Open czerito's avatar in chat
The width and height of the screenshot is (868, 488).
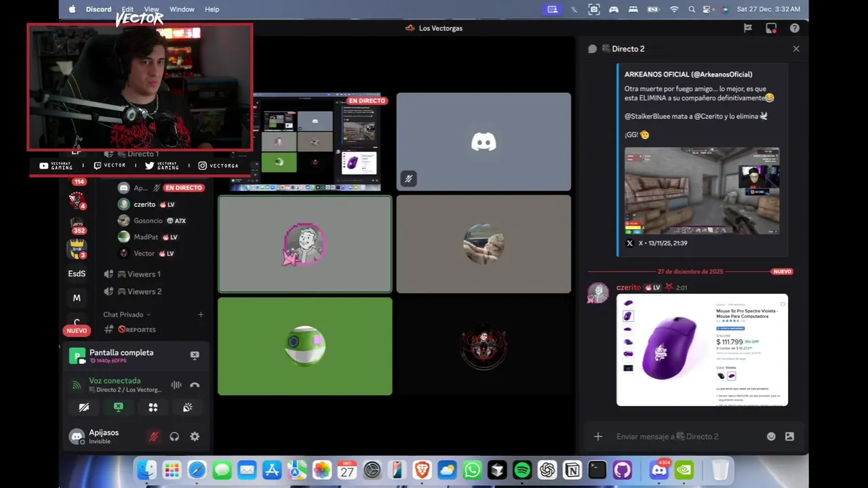tap(597, 293)
